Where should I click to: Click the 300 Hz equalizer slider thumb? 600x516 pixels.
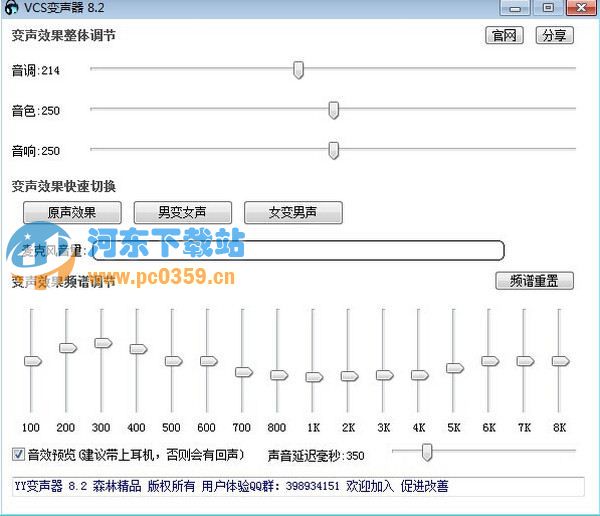(103, 343)
